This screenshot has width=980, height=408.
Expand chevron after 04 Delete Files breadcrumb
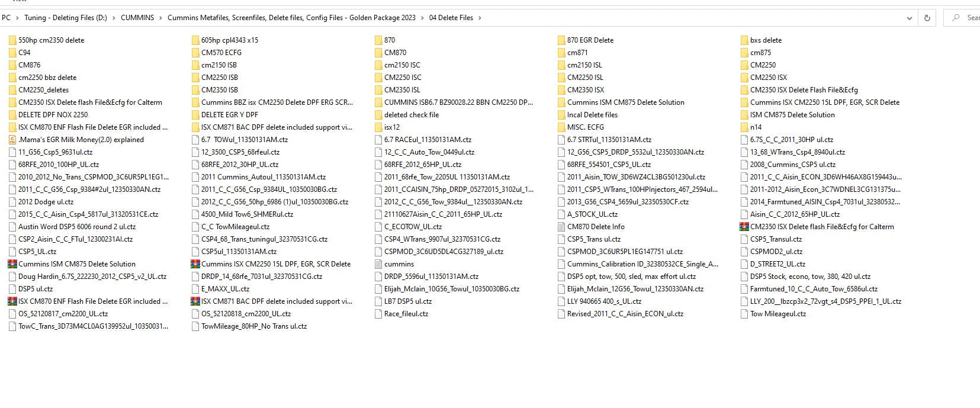480,18
